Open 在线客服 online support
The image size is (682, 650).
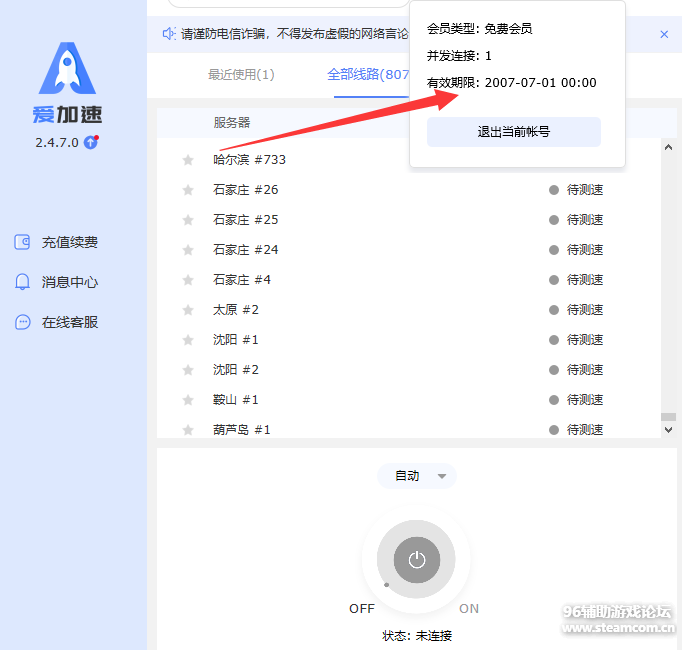57,322
